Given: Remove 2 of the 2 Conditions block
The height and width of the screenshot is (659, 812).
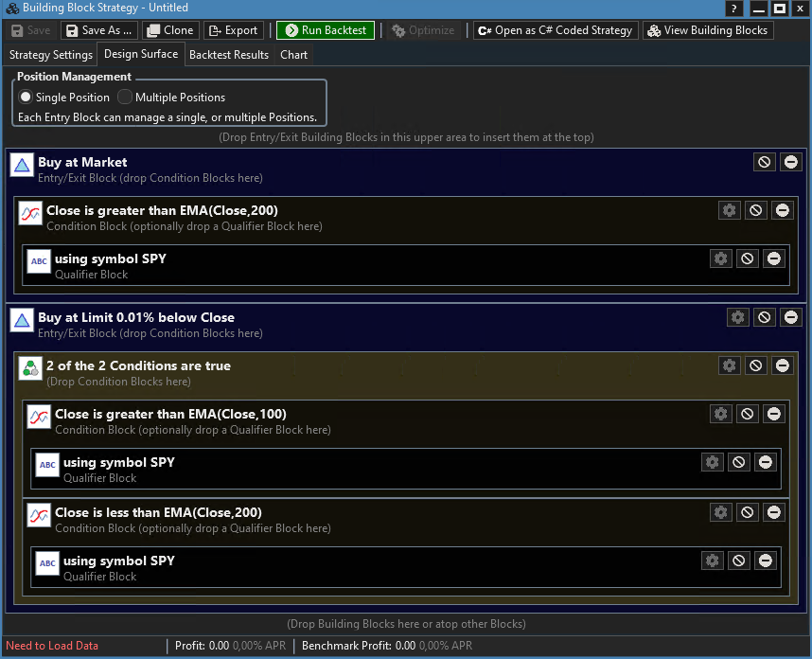Looking at the screenshot, I should point(783,365).
